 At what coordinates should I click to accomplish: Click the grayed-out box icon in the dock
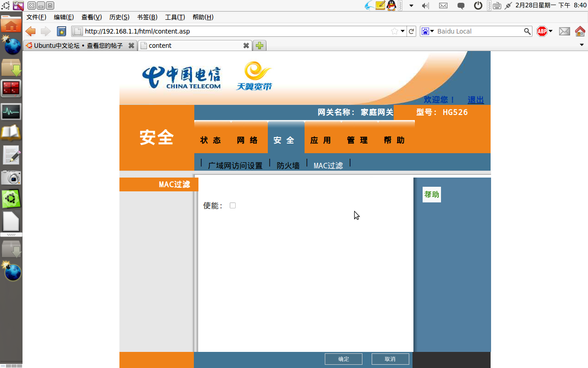(x=11, y=249)
